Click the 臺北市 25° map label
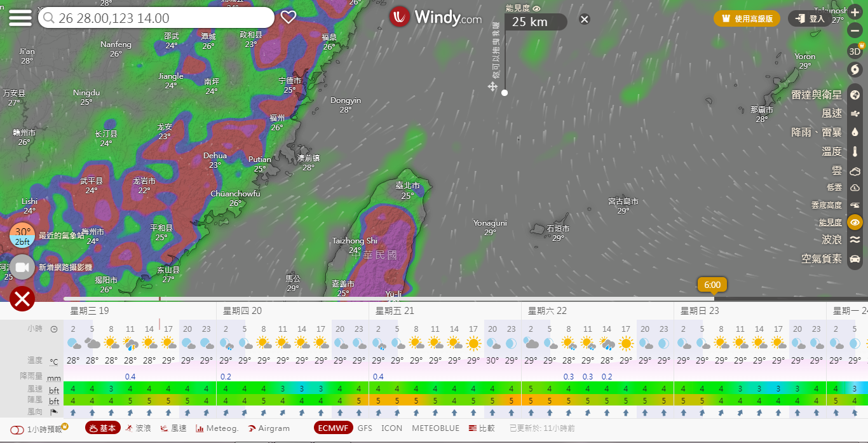The image size is (868, 443). coord(407,190)
